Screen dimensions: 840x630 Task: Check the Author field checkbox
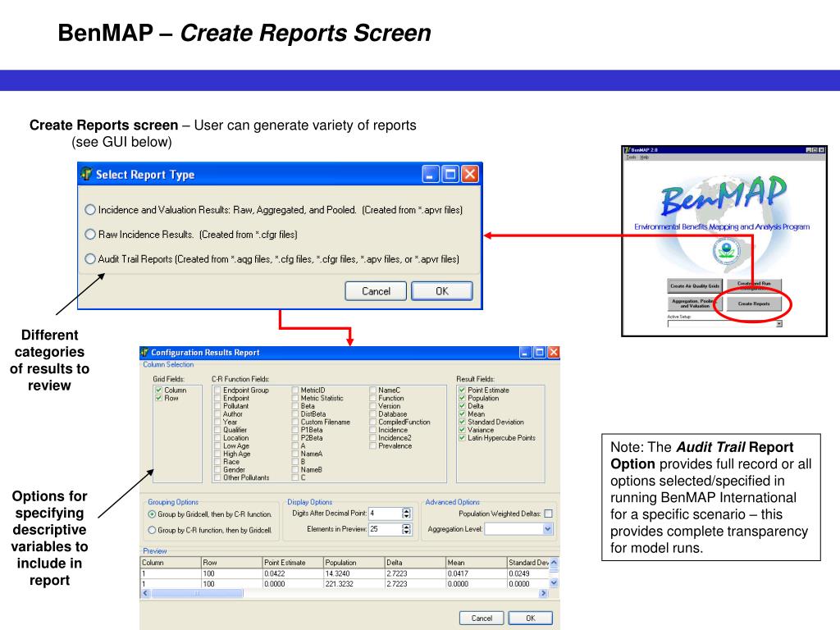click(x=217, y=414)
